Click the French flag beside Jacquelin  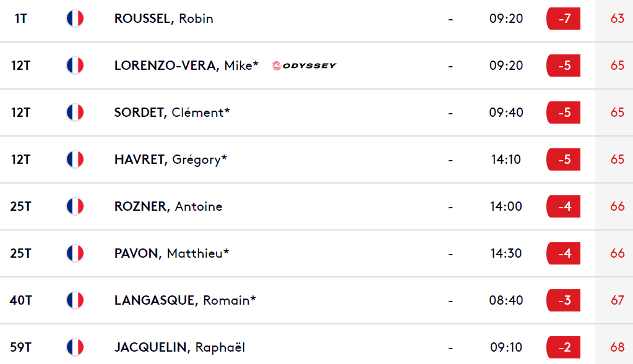[x=75, y=347]
